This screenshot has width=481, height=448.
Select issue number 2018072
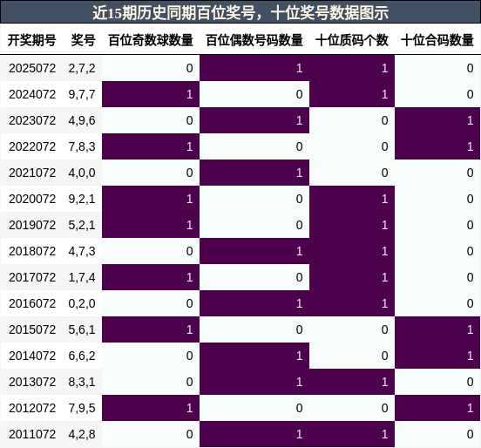(32, 251)
